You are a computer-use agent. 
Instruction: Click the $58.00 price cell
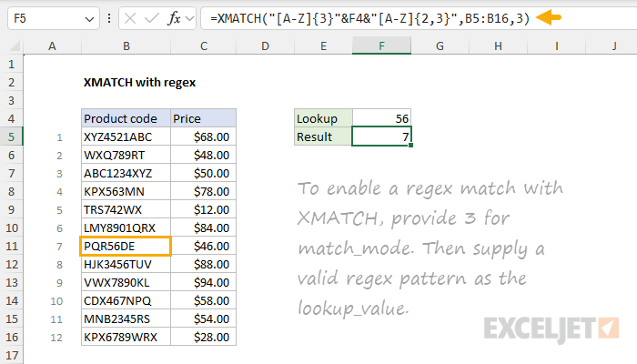(x=203, y=300)
